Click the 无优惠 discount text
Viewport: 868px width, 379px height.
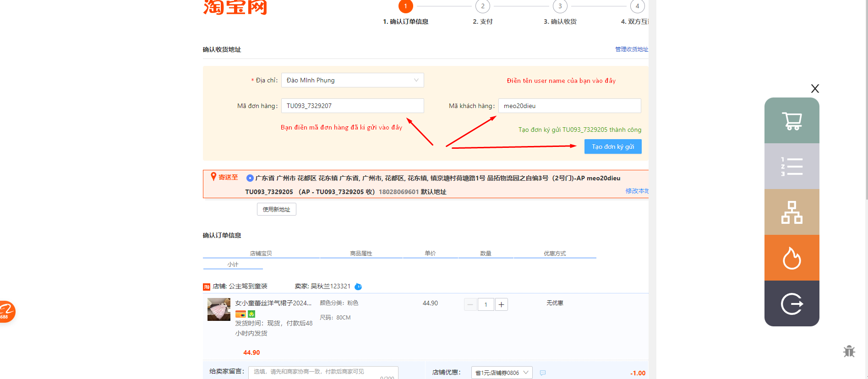coord(555,303)
